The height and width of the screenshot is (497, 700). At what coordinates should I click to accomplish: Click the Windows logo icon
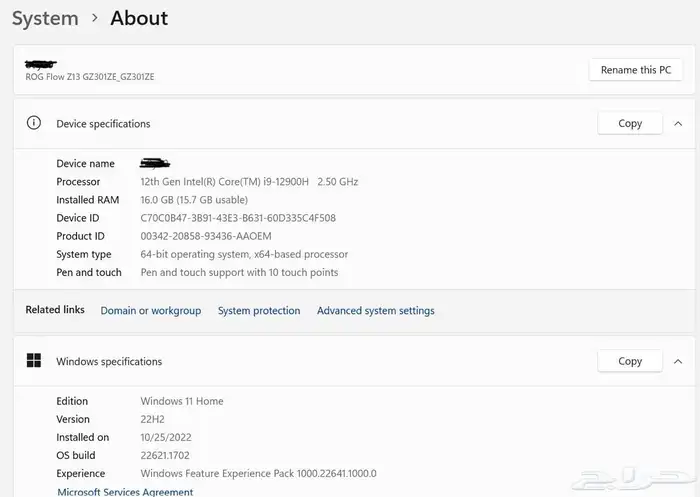[34, 360]
